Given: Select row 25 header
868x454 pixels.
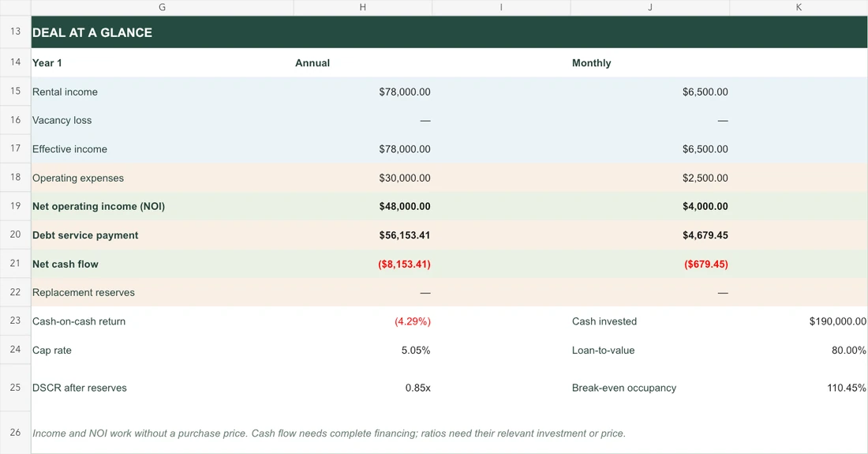Looking at the screenshot, I should [x=16, y=388].
